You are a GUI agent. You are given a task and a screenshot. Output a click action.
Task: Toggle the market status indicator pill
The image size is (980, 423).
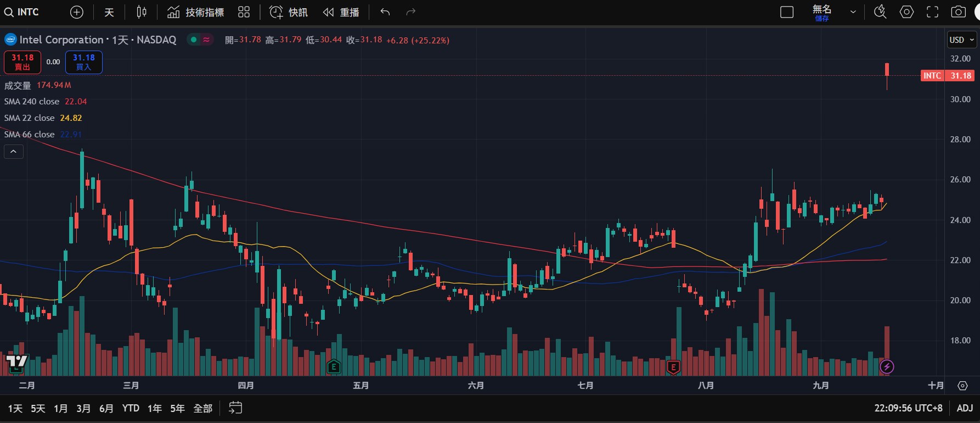tap(200, 40)
